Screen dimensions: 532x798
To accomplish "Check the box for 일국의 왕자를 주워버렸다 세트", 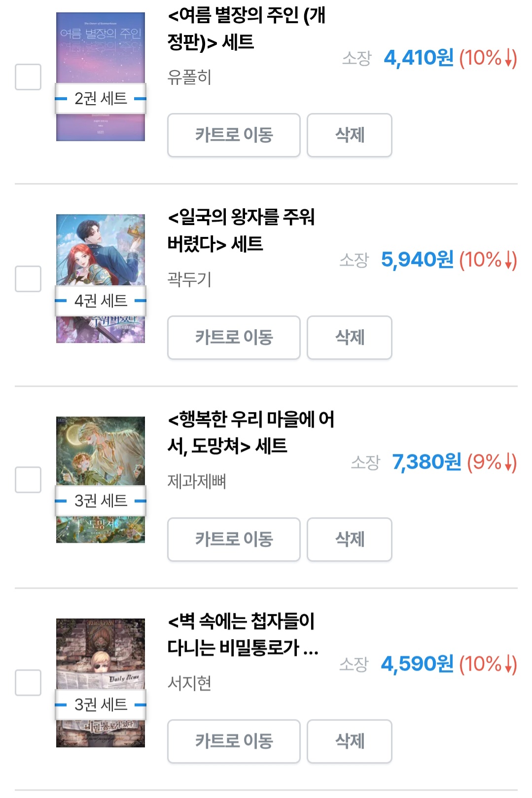I will [28, 279].
